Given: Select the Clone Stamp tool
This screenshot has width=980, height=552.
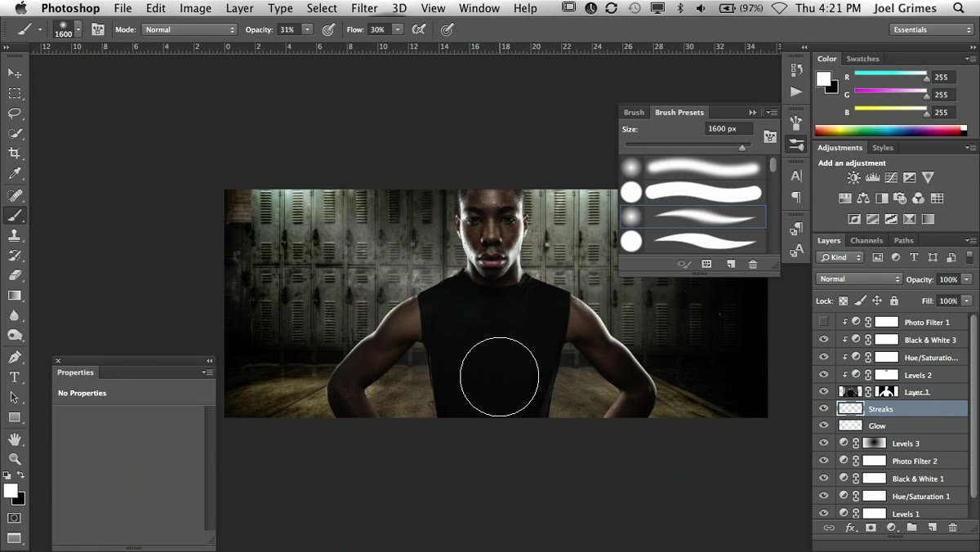Looking at the screenshot, I should tap(15, 235).
